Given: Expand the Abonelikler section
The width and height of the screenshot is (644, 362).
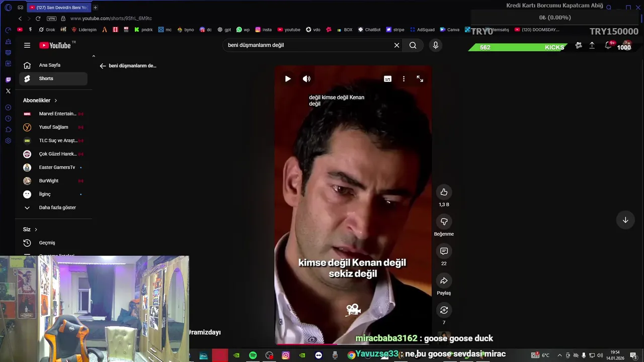Looking at the screenshot, I should coord(40,101).
